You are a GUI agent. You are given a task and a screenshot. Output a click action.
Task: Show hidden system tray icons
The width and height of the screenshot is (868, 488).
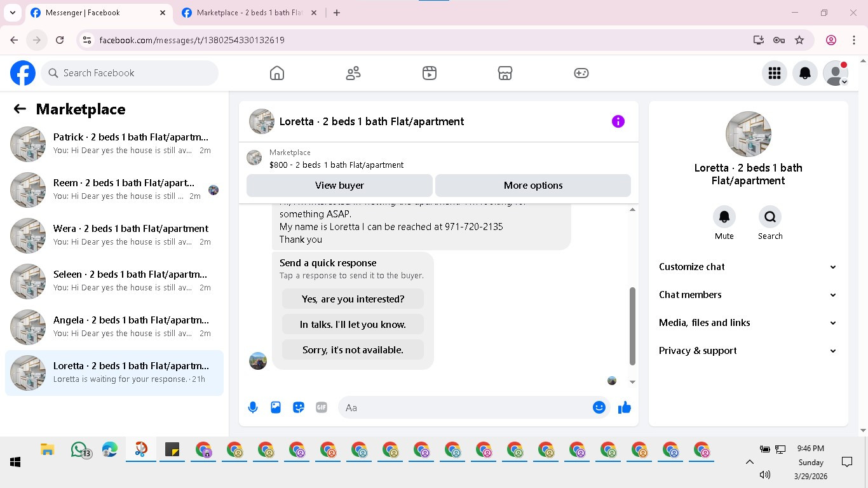point(749,462)
